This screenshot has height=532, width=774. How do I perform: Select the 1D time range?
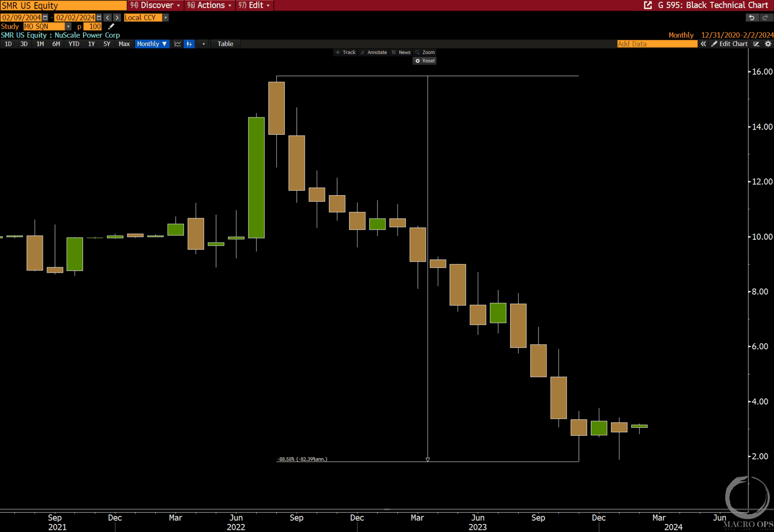[x=8, y=44]
